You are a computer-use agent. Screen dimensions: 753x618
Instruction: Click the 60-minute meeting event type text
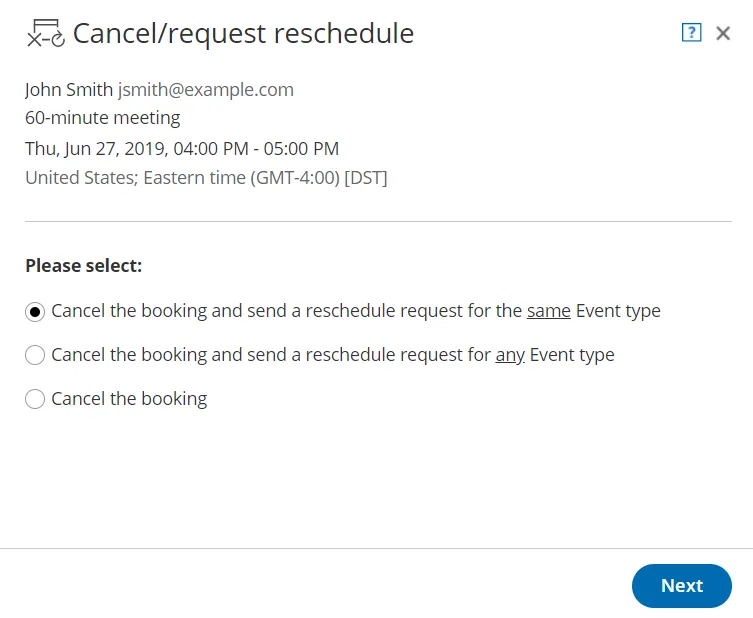[103, 118]
